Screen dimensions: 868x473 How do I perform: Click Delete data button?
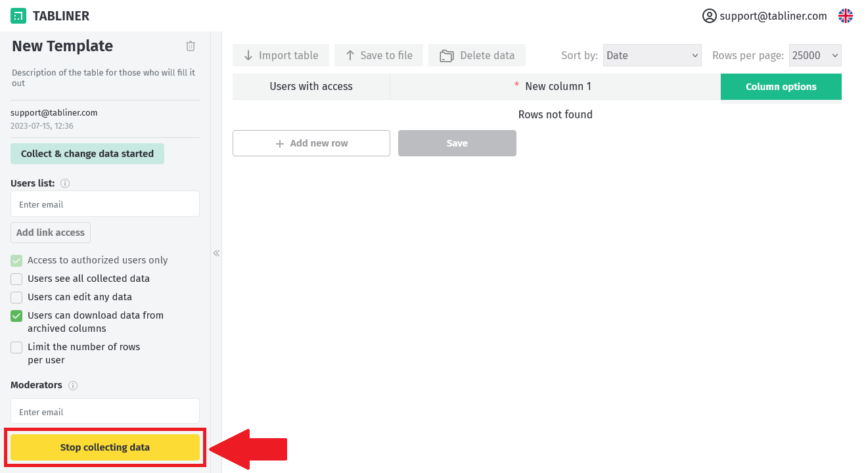(477, 55)
